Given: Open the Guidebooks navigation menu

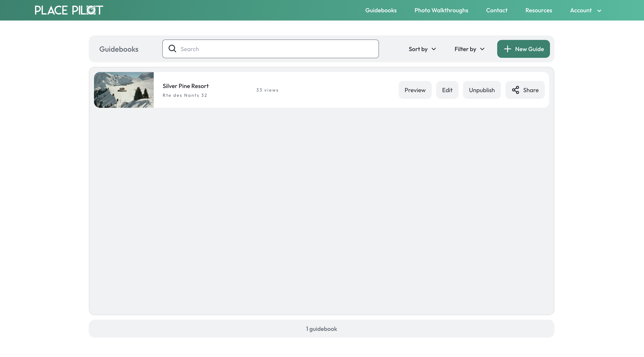Looking at the screenshot, I should click(381, 10).
